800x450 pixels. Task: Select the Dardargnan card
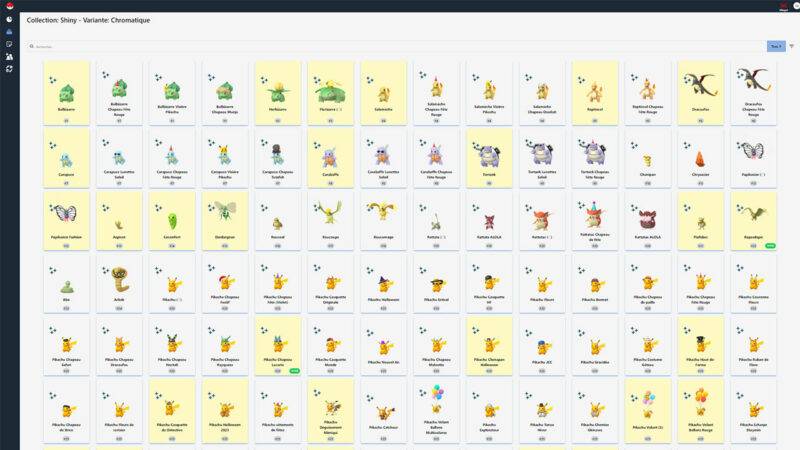(225, 220)
